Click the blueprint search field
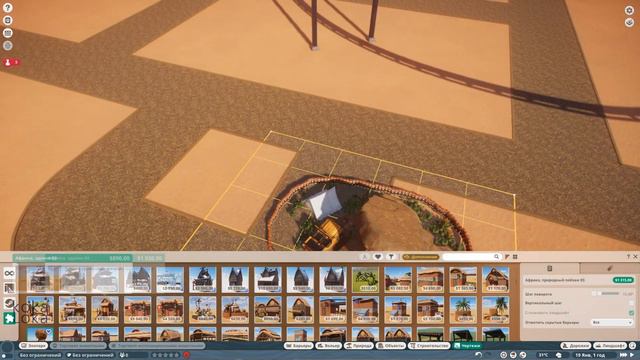Viewport: 640px width, 360px height. tap(471, 257)
